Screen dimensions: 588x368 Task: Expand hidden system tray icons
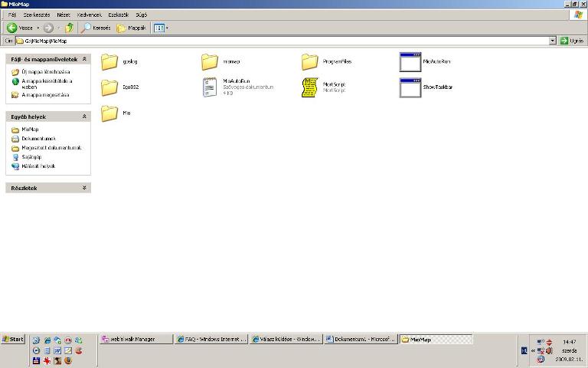(x=533, y=350)
